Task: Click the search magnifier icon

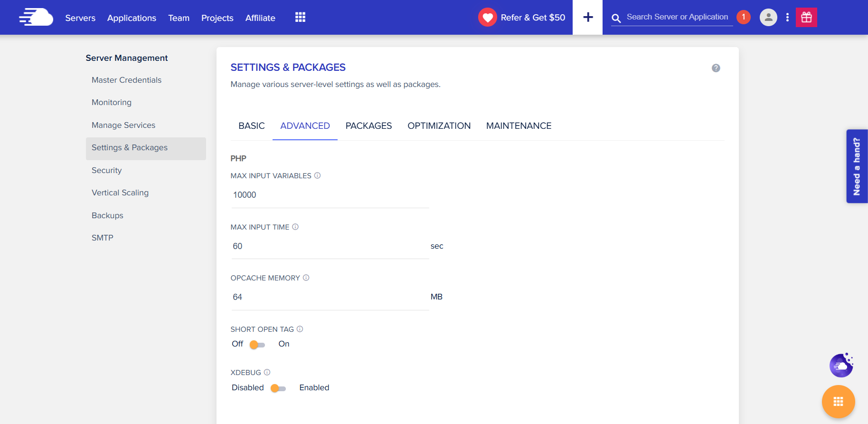Action: (616, 18)
